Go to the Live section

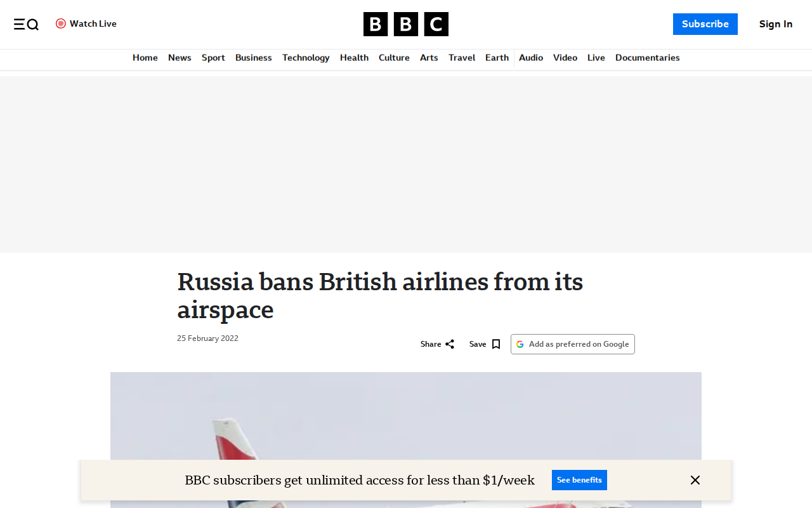click(x=596, y=58)
